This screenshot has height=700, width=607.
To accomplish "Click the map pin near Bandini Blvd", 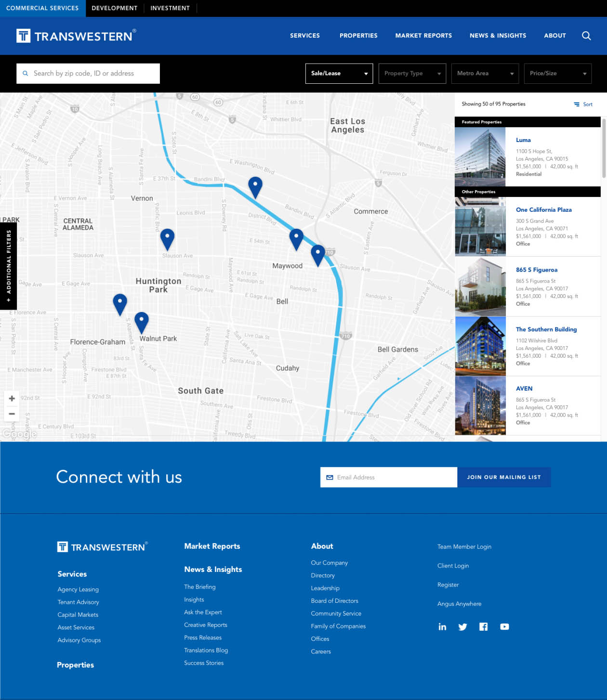I will coord(255,187).
